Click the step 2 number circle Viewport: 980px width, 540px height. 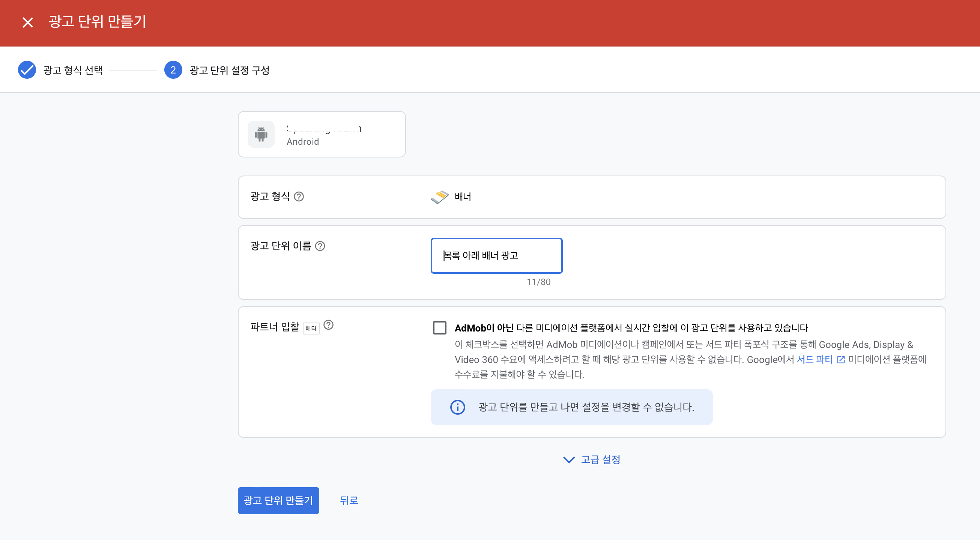coord(173,70)
